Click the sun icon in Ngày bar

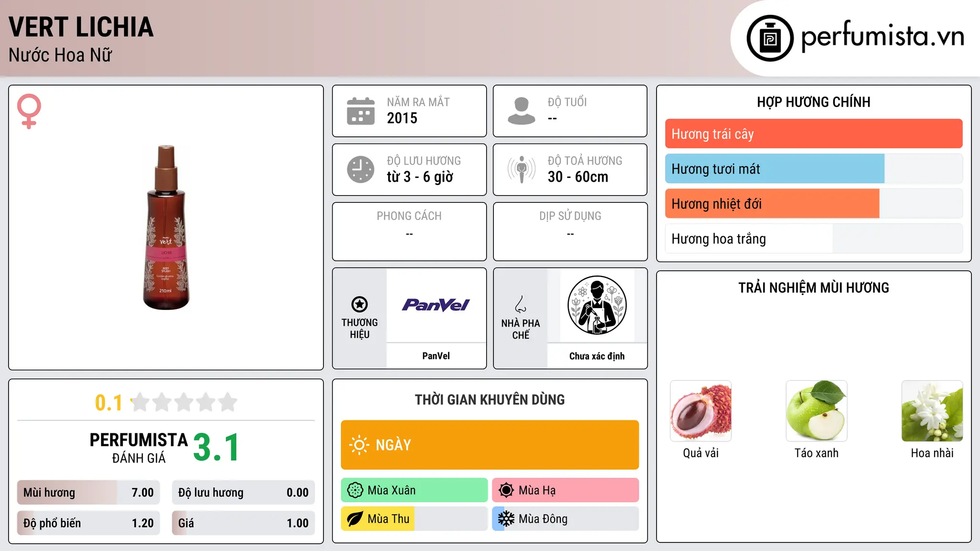pos(359,445)
